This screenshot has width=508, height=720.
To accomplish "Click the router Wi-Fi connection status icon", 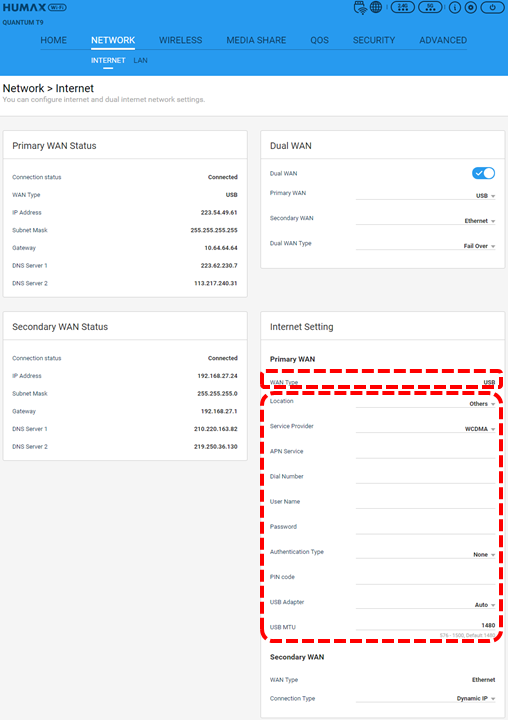I will (x=360, y=7).
